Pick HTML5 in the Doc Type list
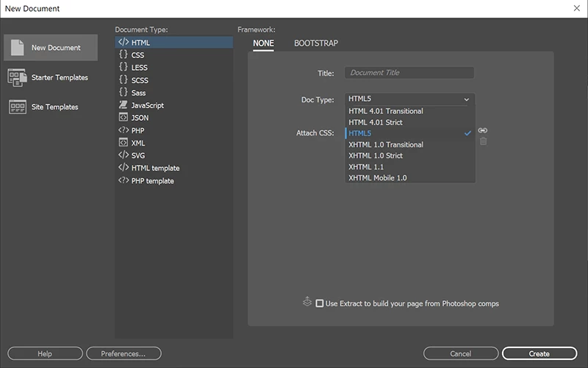This screenshot has height=368, width=588. pos(410,133)
